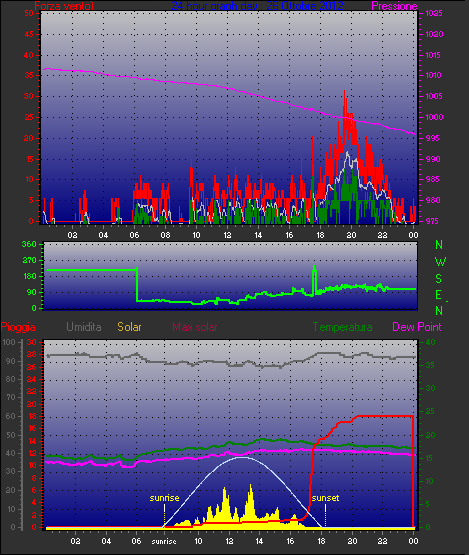Click the 'W' compass direction letter
The width and height of the screenshot is (469, 555).
click(x=440, y=262)
